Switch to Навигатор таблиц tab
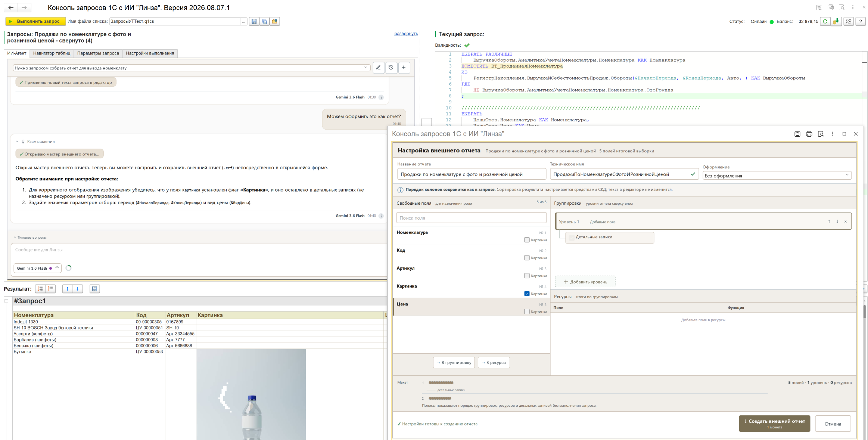868x440 pixels. point(52,53)
